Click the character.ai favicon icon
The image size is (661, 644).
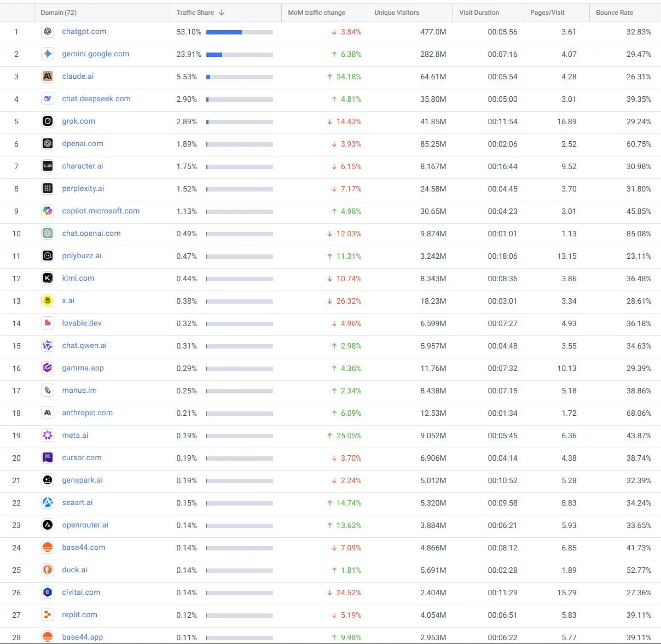click(x=48, y=166)
